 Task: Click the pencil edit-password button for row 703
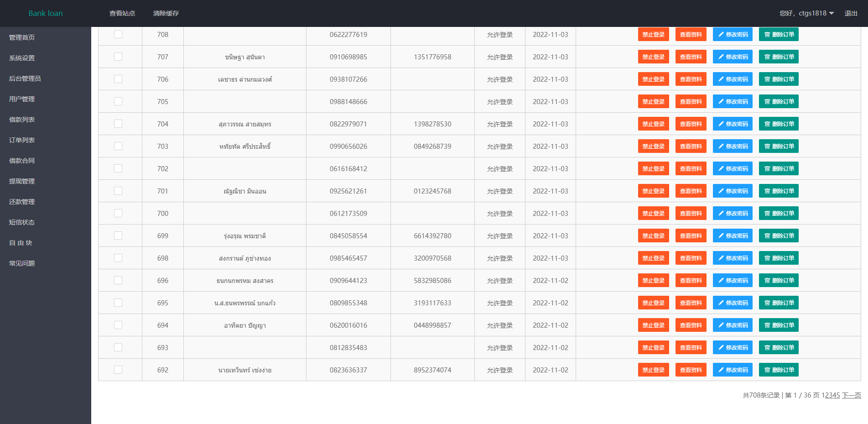(x=733, y=147)
